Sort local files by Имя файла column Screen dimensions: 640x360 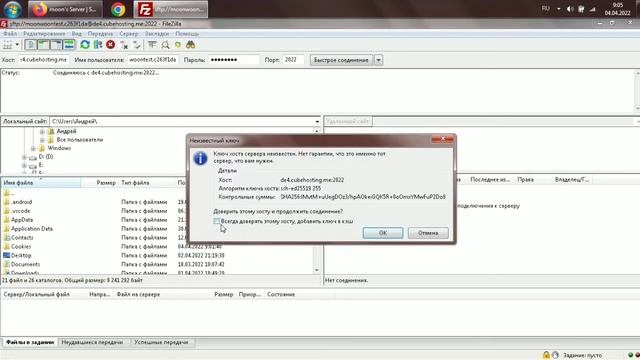coord(41,183)
